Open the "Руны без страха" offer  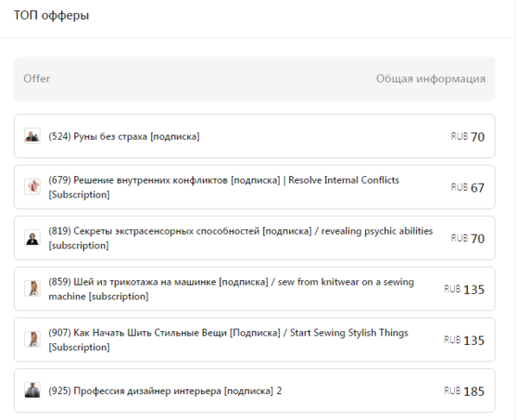pyautogui.click(x=124, y=136)
